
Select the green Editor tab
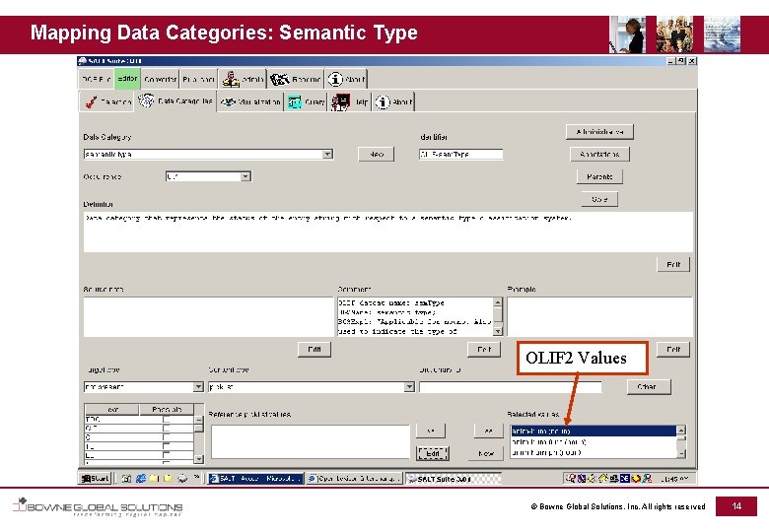(127, 79)
